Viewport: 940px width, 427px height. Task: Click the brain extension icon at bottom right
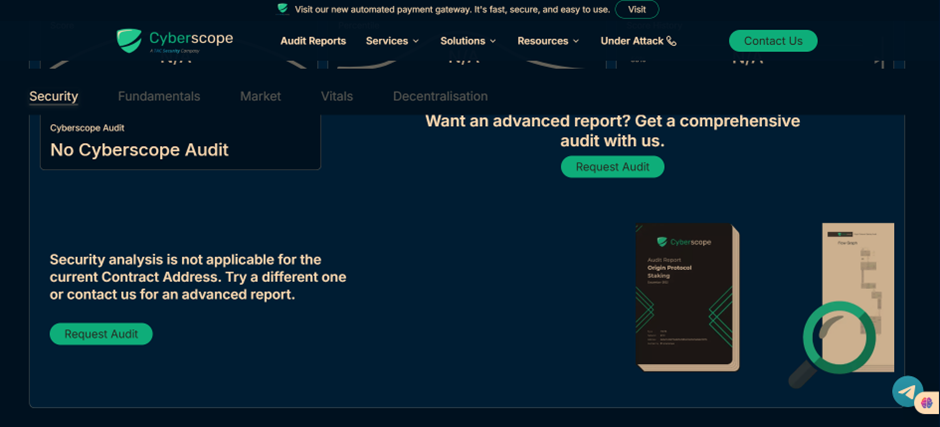(x=927, y=402)
